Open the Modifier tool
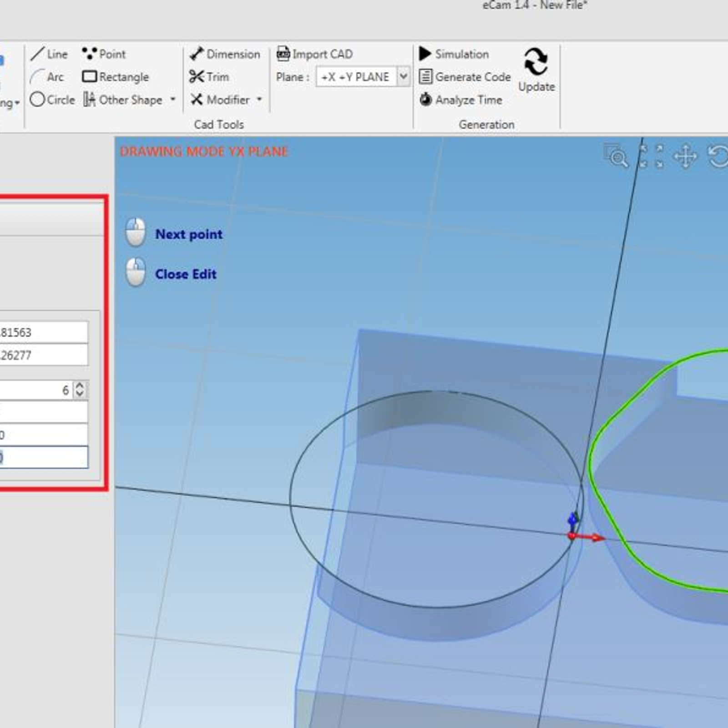 220,100
